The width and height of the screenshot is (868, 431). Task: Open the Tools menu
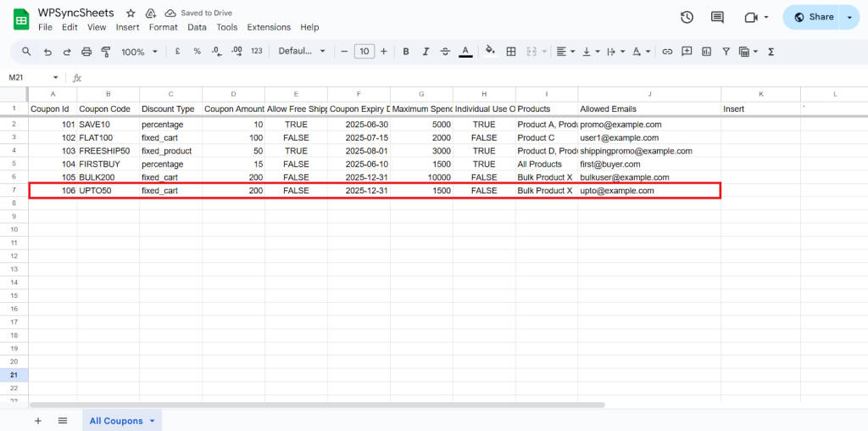[227, 27]
